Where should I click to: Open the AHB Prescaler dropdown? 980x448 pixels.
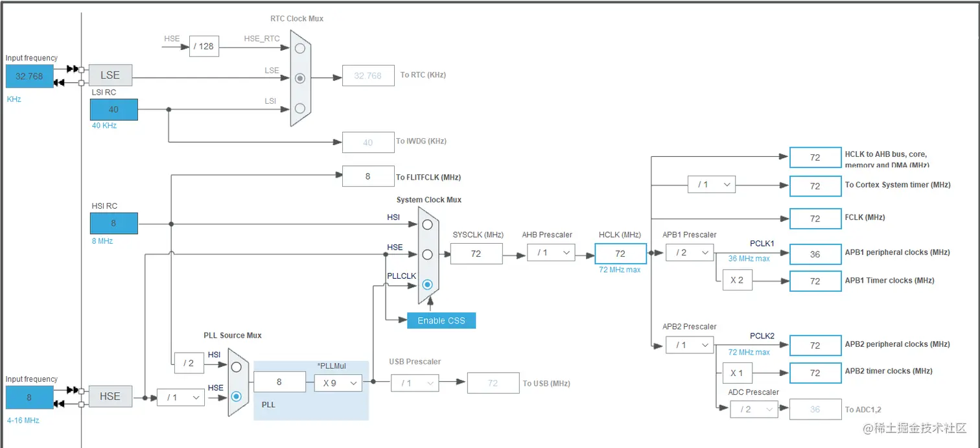point(551,252)
